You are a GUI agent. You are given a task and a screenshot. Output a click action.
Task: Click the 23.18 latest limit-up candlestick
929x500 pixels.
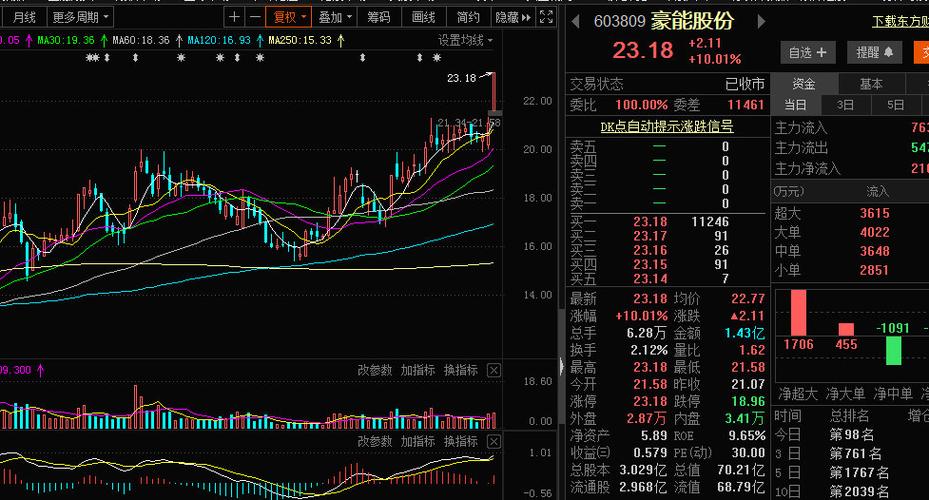coord(493,91)
